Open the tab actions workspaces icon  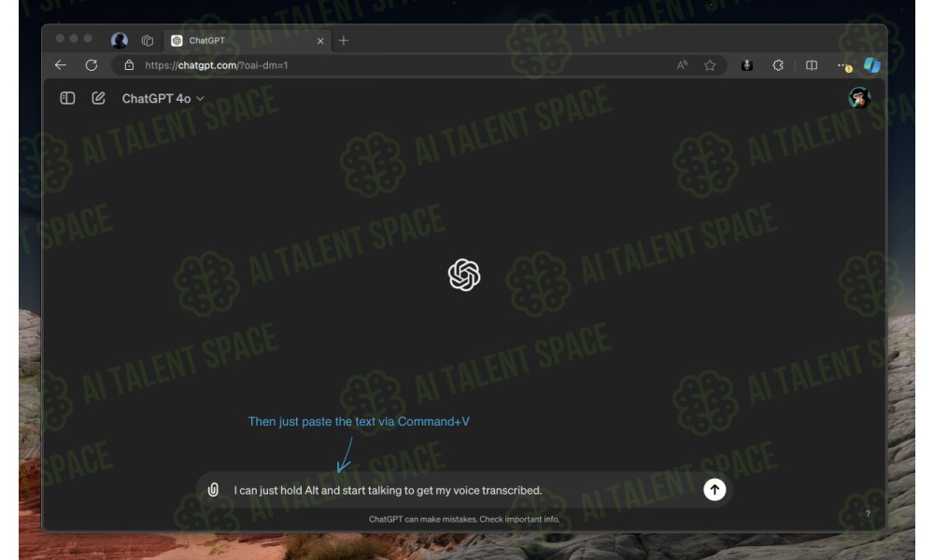coord(148,40)
